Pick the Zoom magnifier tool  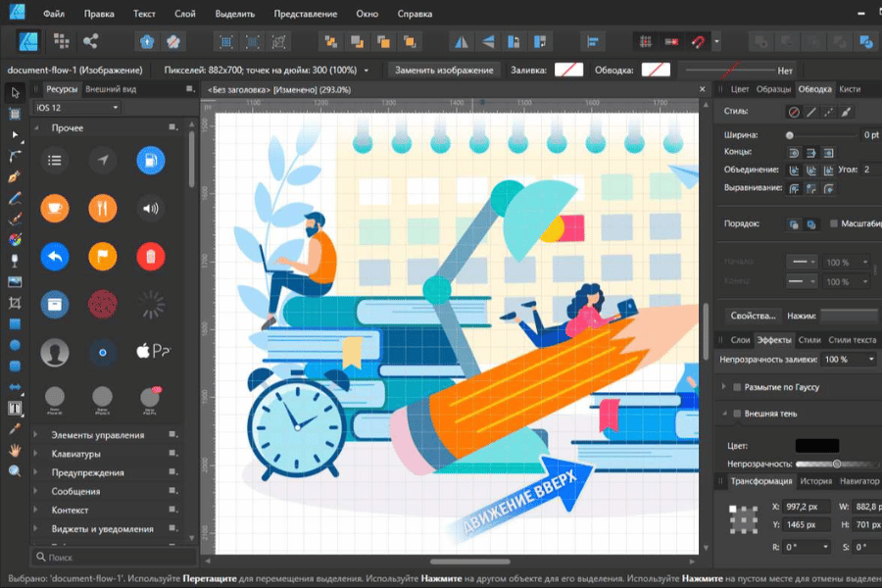15,470
